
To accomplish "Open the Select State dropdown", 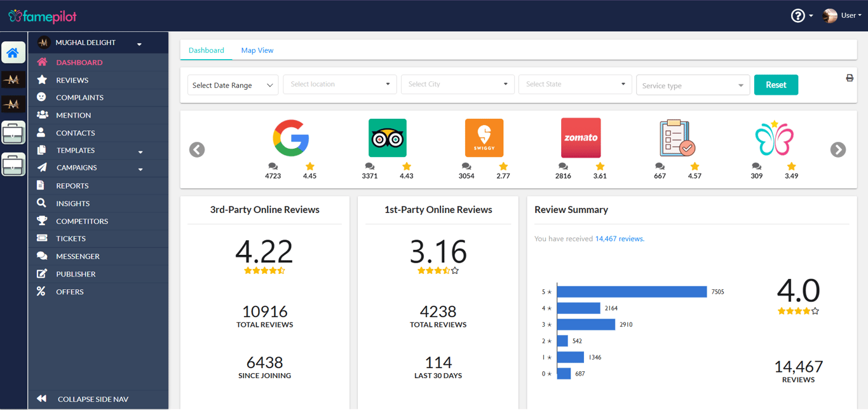I will 575,84.
